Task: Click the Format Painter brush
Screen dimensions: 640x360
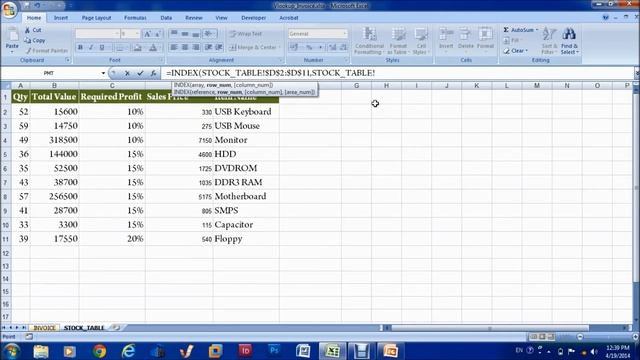Action: 46,51
